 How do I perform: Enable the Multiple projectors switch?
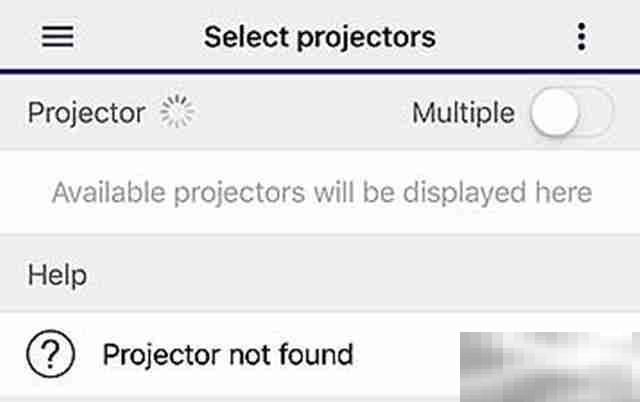click(571, 113)
